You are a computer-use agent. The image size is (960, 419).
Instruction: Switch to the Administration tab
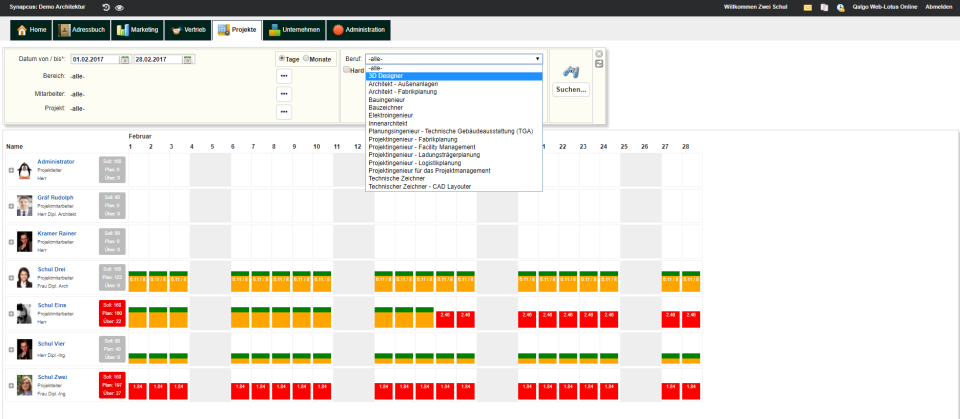[359, 30]
